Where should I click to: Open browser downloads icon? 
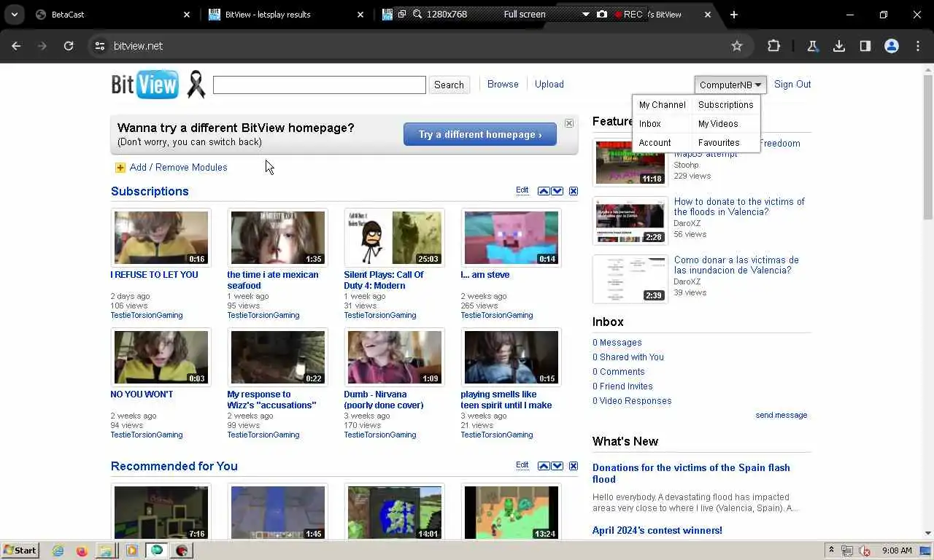(839, 46)
